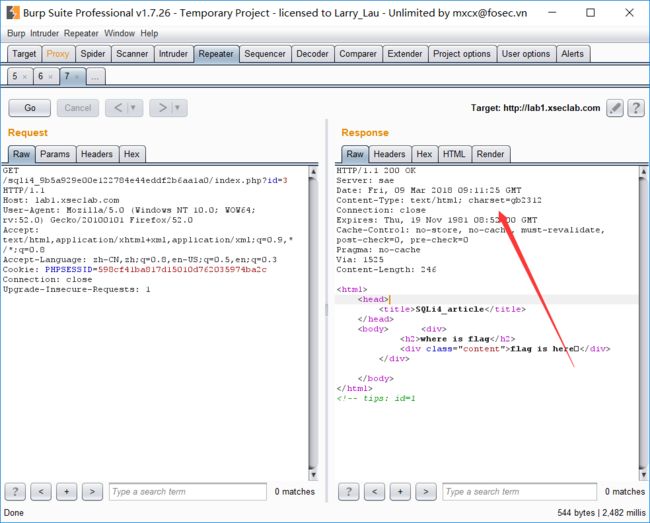Open the Alerts tab
The image size is (650, 523).
pyautogui.click(x=572, y=54)
